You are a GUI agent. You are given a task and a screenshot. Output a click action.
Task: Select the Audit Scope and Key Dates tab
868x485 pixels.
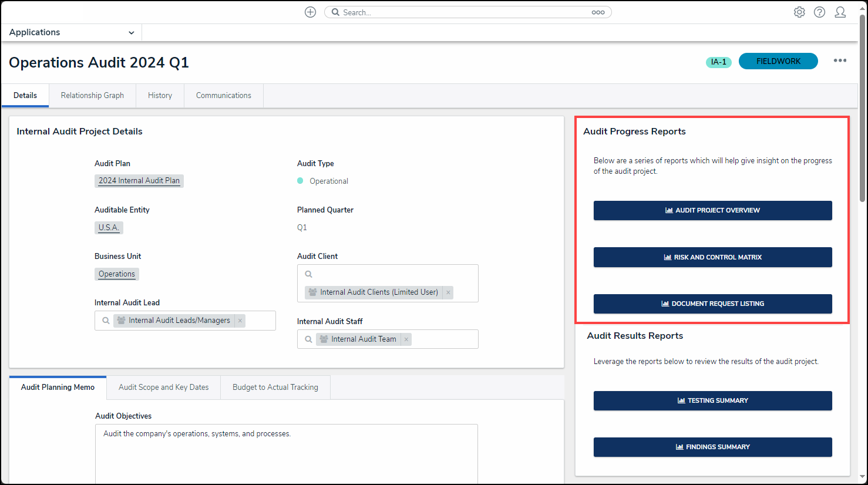click(163, 388)
